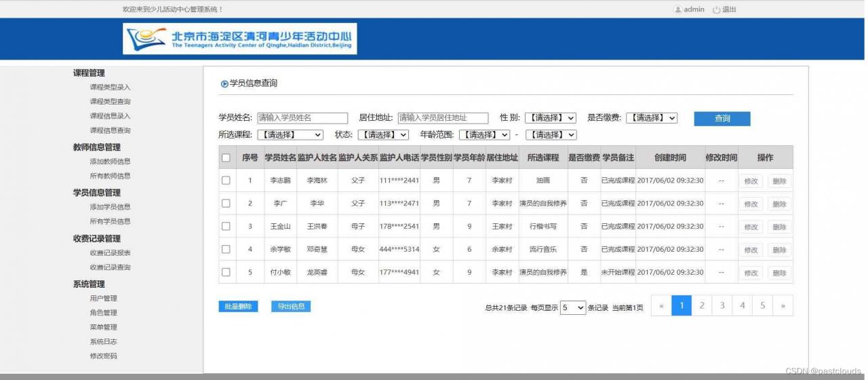Click the 教师信息管理 sidebar heading
The width and height of the screenshot is (868, 380).
click(97, 147)
